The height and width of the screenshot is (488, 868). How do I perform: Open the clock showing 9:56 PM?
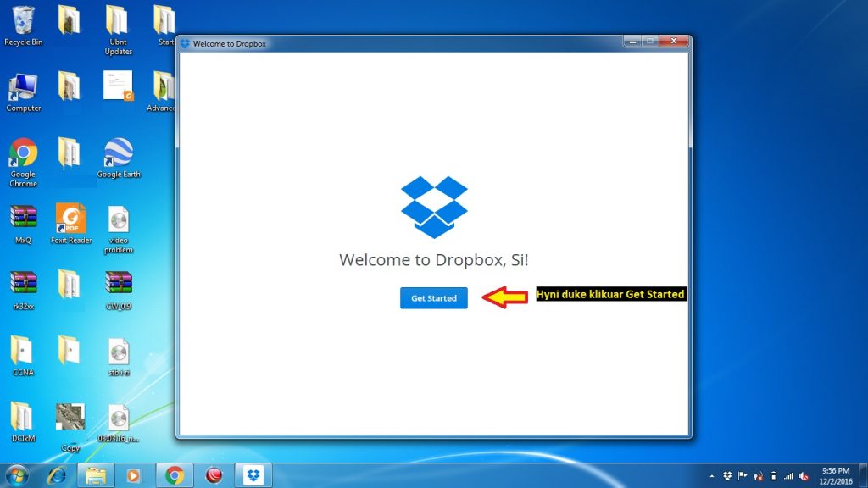click(x=835, y=476)
